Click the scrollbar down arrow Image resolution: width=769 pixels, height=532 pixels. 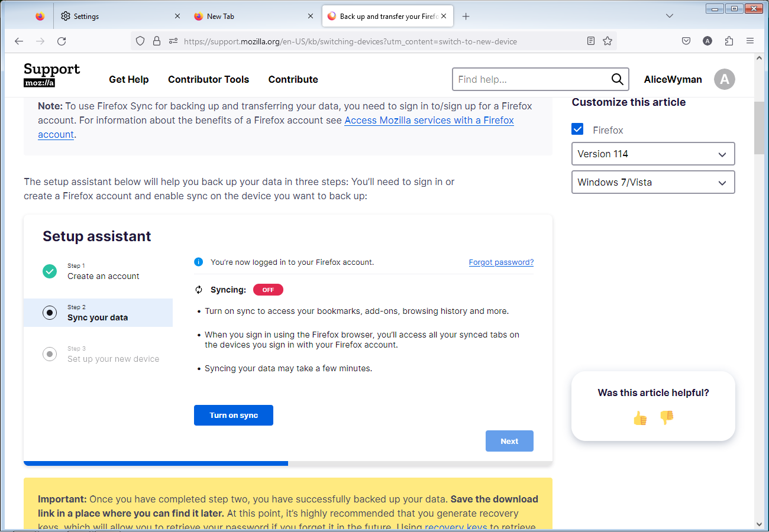coord(759,524)
